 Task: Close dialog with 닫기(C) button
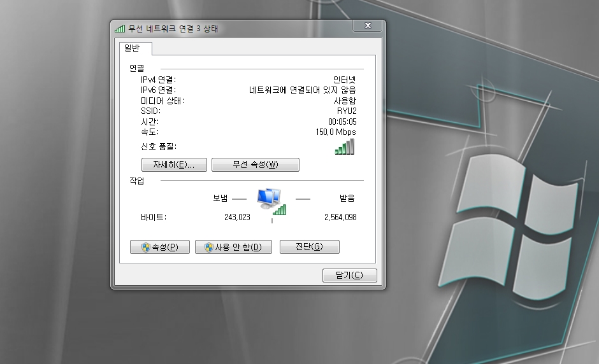point(350,275)
